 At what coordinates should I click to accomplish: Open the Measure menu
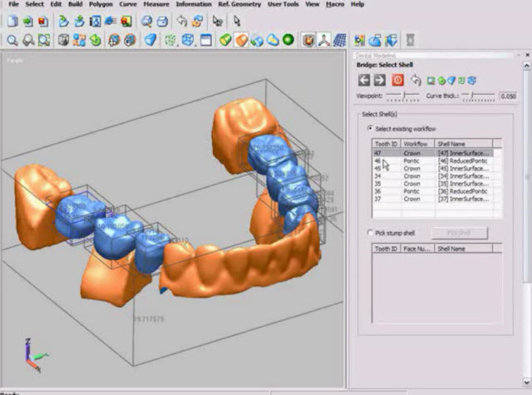(x=156, y=4)
